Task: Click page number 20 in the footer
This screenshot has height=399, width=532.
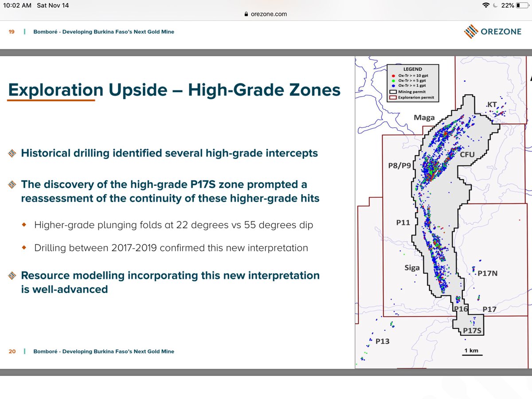Action: click(x=12, y=351)
